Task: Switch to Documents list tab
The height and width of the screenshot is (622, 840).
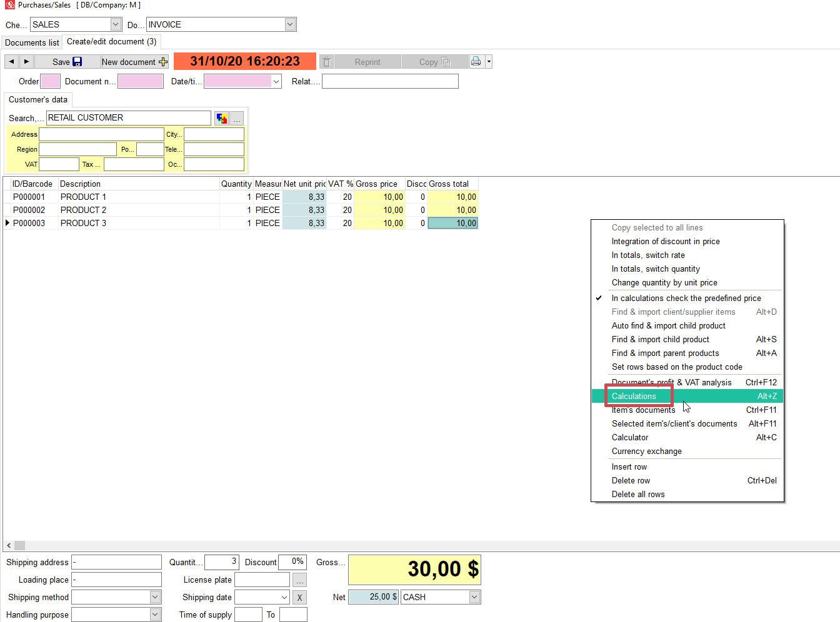Action: pyautogui.click(x=32, y=42)
